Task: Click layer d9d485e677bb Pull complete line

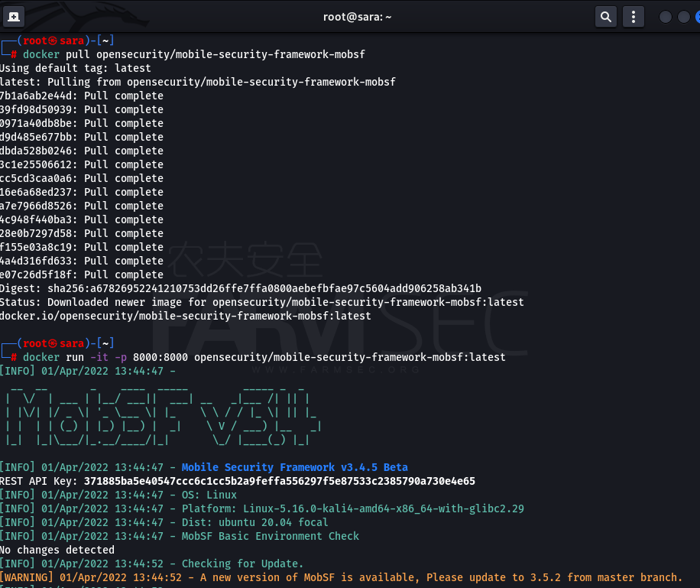Action: (82, 137)
